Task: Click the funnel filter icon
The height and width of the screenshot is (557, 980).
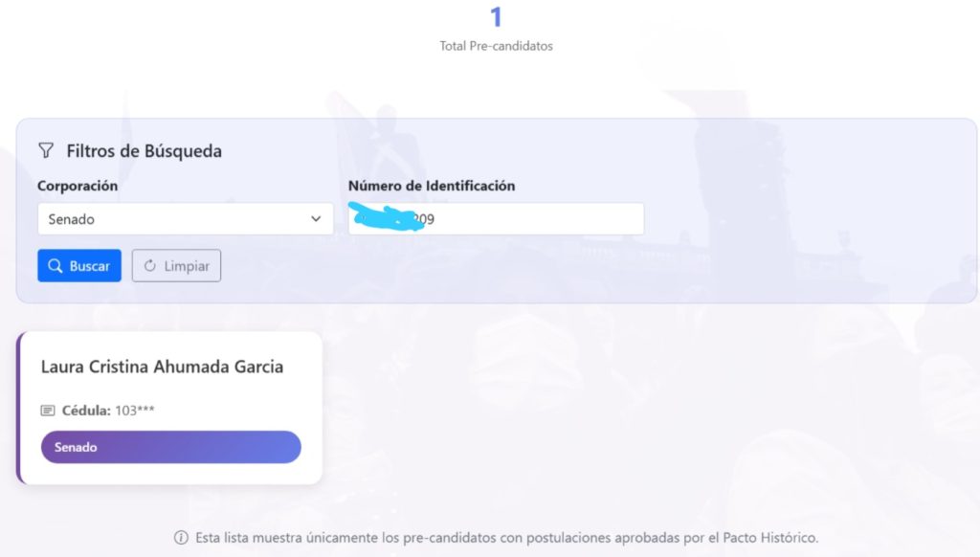Action: 45,150
